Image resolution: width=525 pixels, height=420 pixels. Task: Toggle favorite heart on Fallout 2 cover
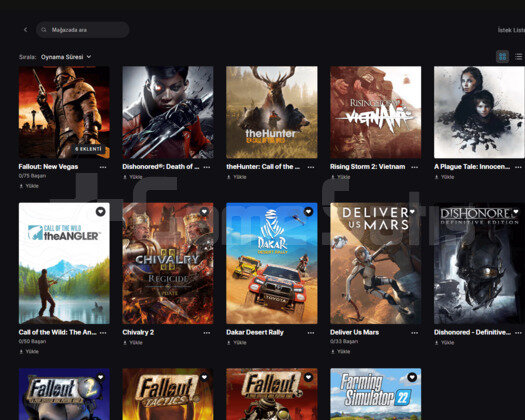tap(101, 377)
